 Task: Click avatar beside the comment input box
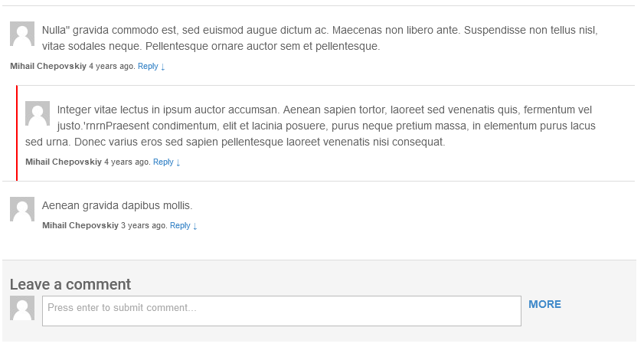click(x=22, y=308)
